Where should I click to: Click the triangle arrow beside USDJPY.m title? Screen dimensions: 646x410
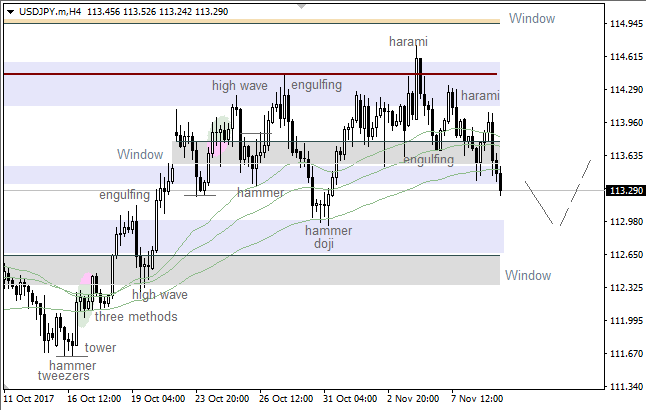[9, 10]
